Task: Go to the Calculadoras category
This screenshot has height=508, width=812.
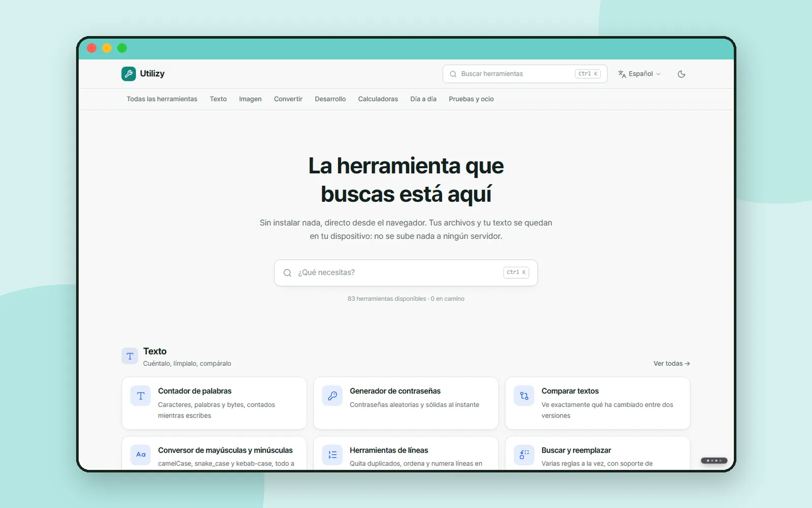Action: pos(378,99)
